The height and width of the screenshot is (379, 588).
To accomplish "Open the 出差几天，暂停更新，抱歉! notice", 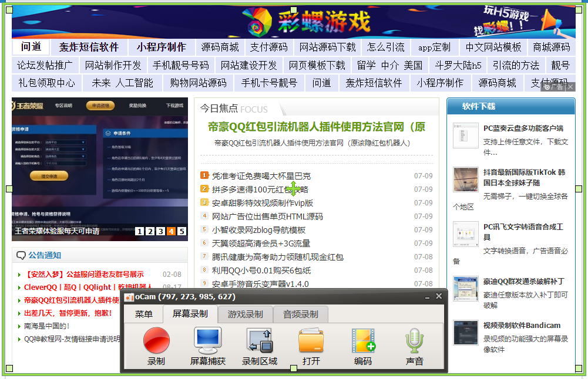I will [68, 313].
